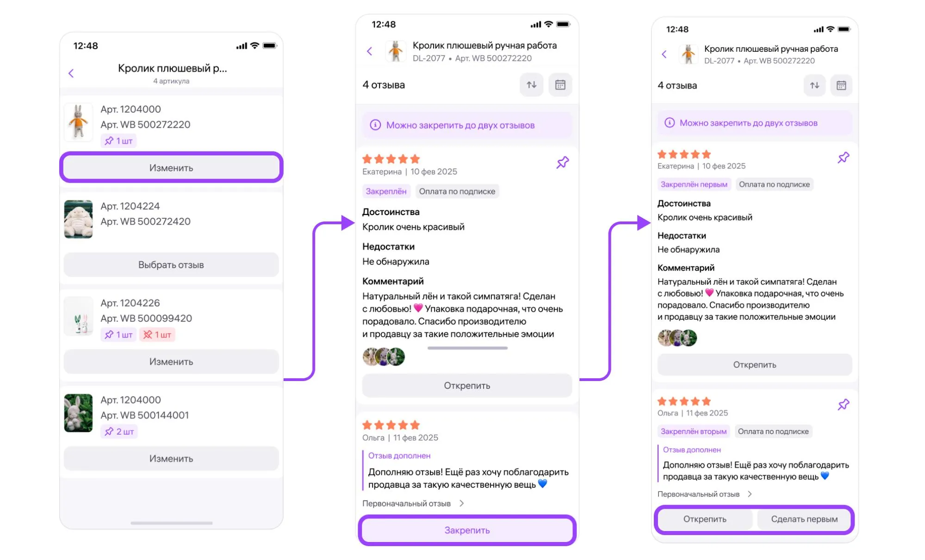Click purple Закрепить button
This screenshot has height=560, width=925.
click(467, 530)
